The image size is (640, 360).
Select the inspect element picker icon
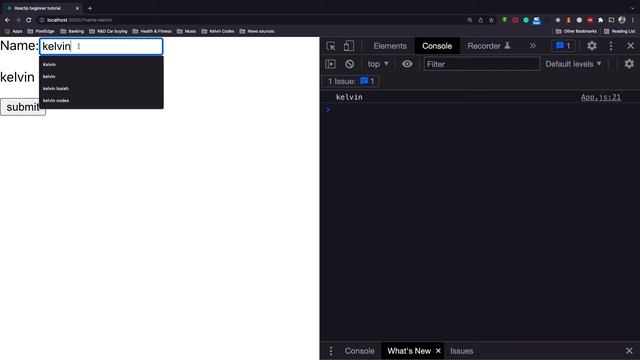(331, 46)
